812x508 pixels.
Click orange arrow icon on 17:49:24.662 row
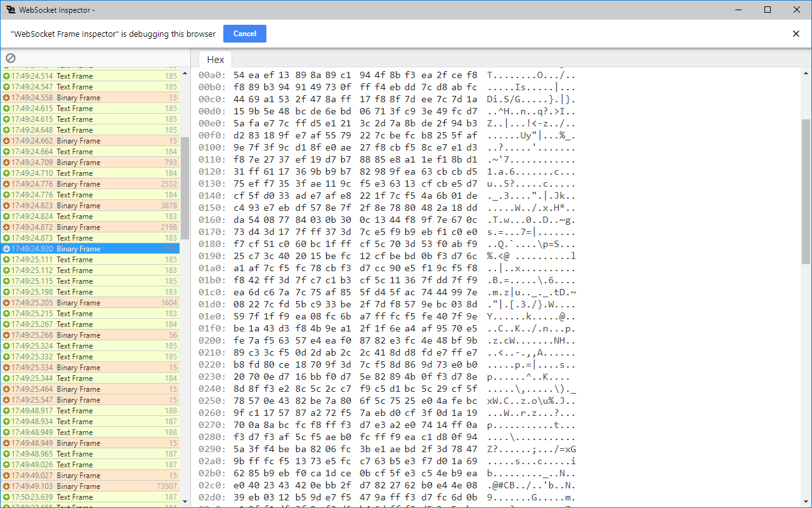point(6,141)
